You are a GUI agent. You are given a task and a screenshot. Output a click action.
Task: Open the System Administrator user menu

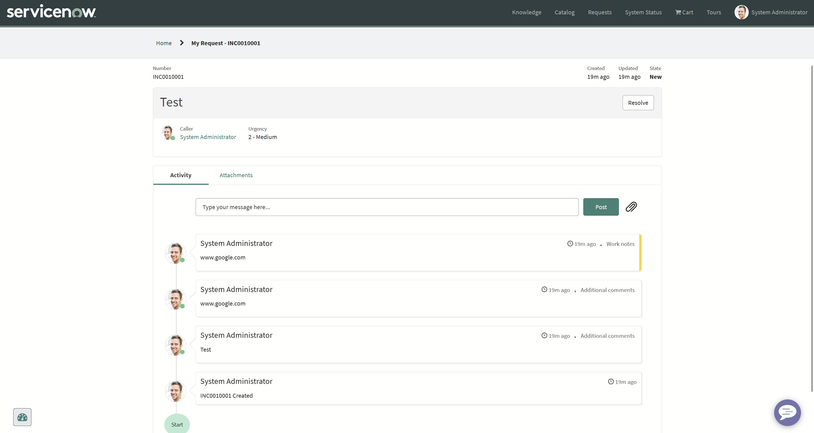click(x=771, y=12)
